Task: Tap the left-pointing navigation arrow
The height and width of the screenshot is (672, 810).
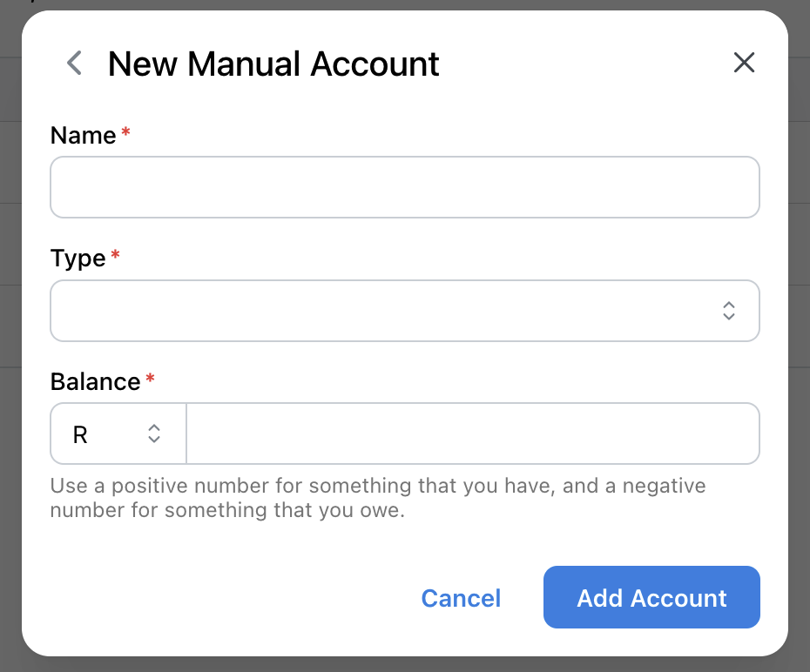Action: (x=73, y=63)
